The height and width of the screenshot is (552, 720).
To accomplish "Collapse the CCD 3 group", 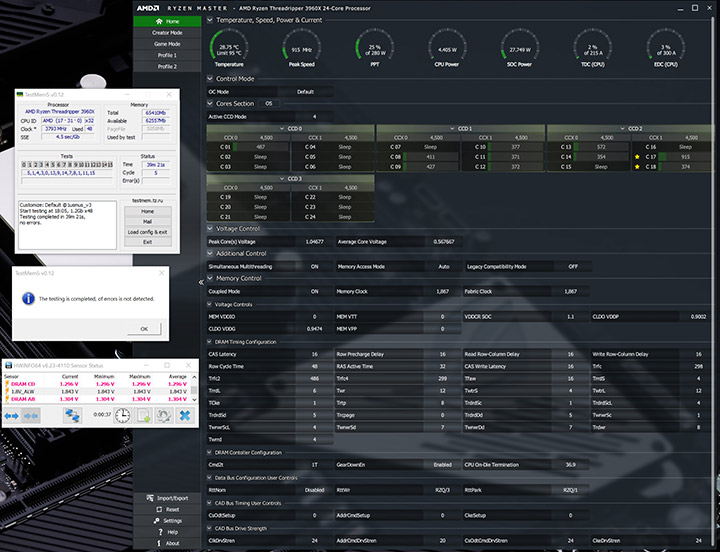I will tap(282, 179).
